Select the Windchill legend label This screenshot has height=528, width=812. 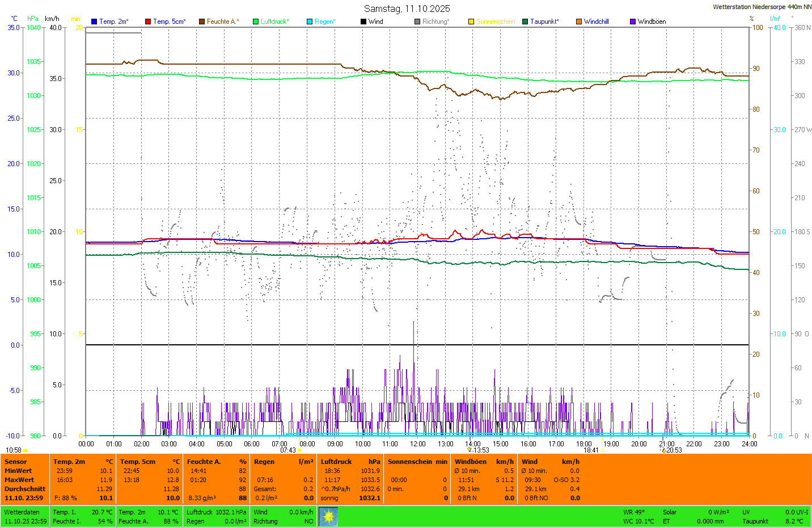click(596, 22)
